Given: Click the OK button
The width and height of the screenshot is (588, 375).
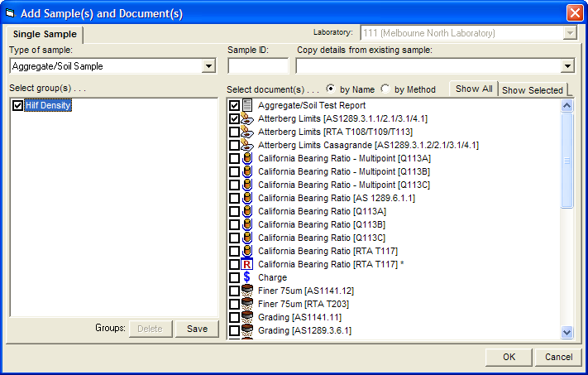Looking at the screenshot, I should click(509, 357).
